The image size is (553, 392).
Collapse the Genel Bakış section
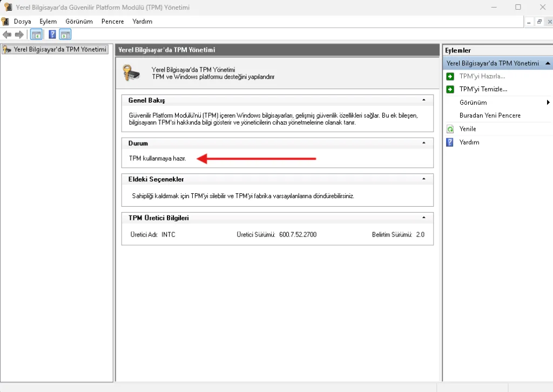pos(424,100)
